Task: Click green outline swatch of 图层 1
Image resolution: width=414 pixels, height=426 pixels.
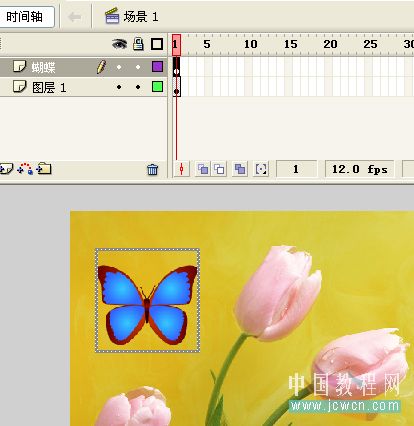Action: point(157,87)
